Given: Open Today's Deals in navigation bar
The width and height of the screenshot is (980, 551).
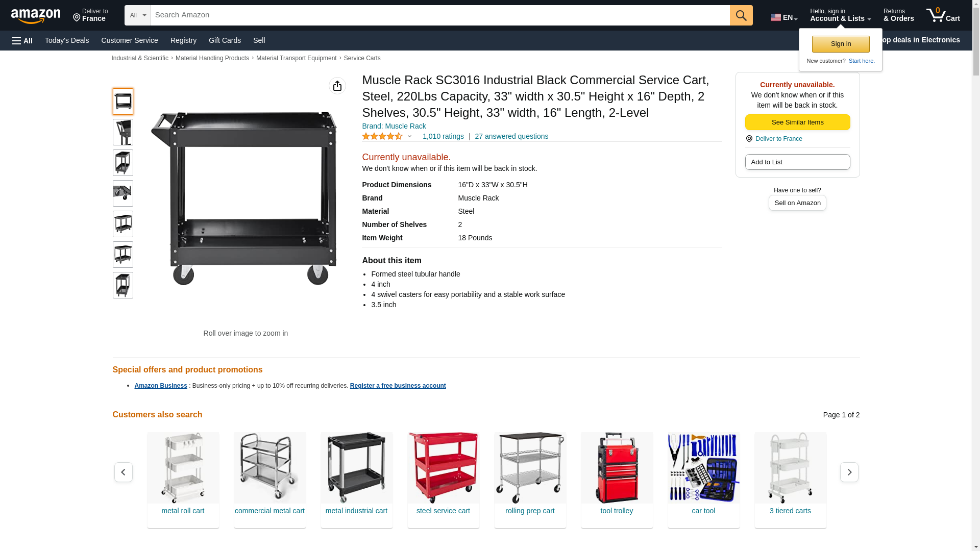Looking at the screenshot, I should tap(67, 40).
